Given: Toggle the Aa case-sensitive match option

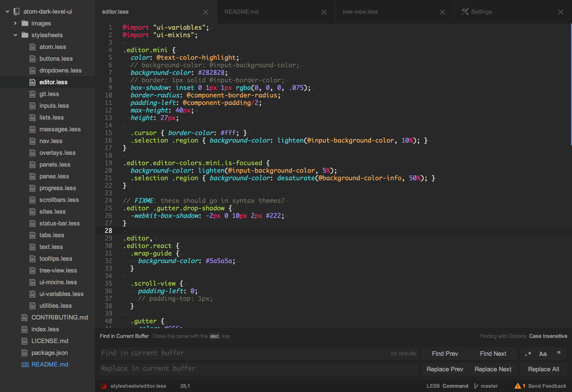Looking at the screenshot, I should tap(543, 354).
